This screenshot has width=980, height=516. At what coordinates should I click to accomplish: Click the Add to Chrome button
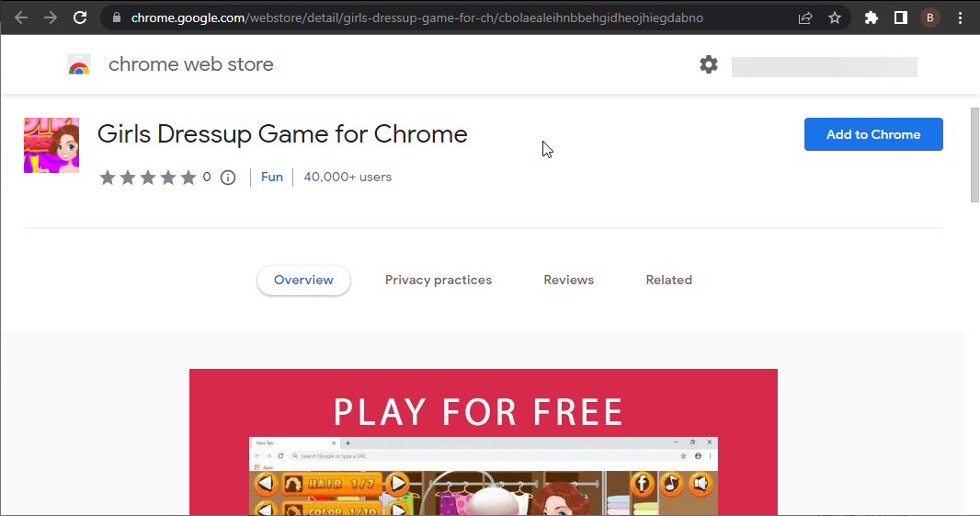coord(873,134)
